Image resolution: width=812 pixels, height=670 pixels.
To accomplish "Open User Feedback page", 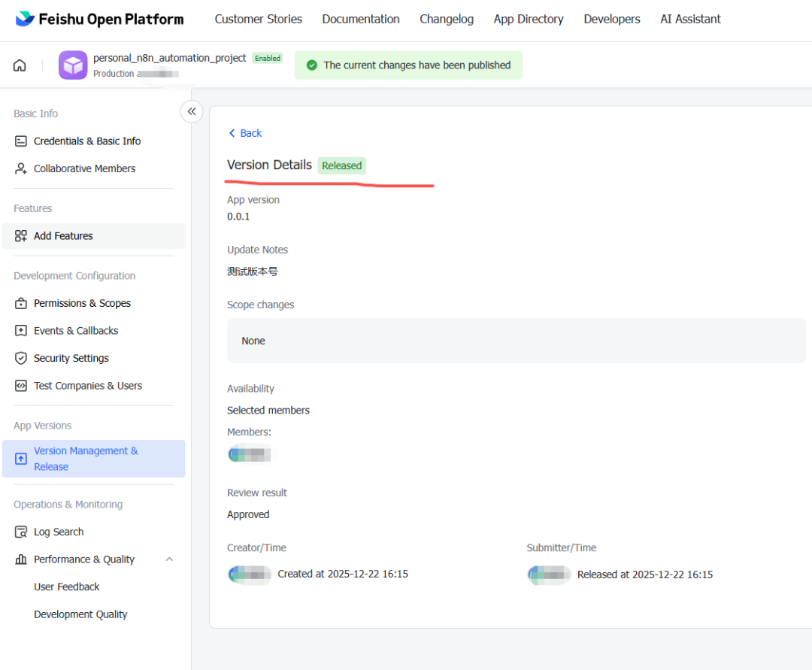I will click(66, 587).
